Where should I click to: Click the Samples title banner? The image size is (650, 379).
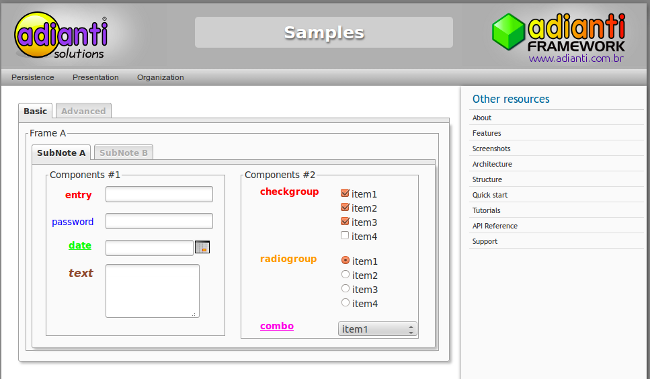[324, 32]
